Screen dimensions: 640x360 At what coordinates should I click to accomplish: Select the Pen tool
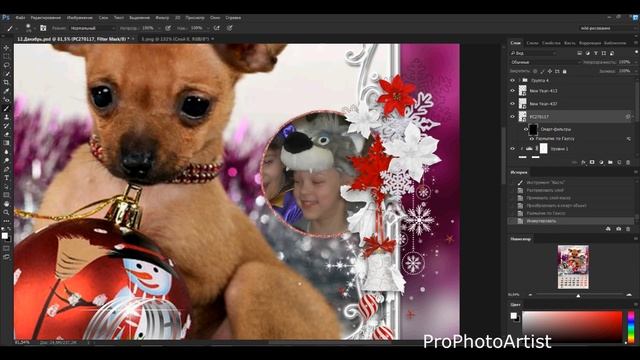[6, 169]
